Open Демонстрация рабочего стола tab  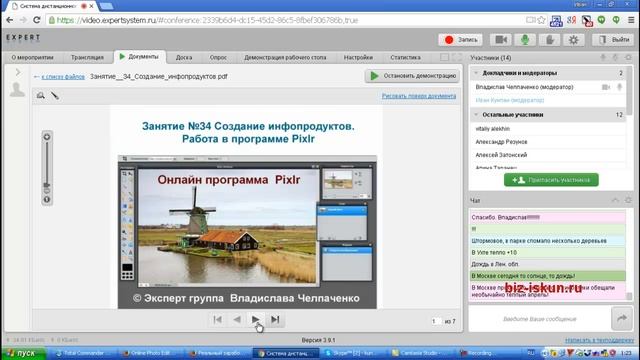coord(285,58)
